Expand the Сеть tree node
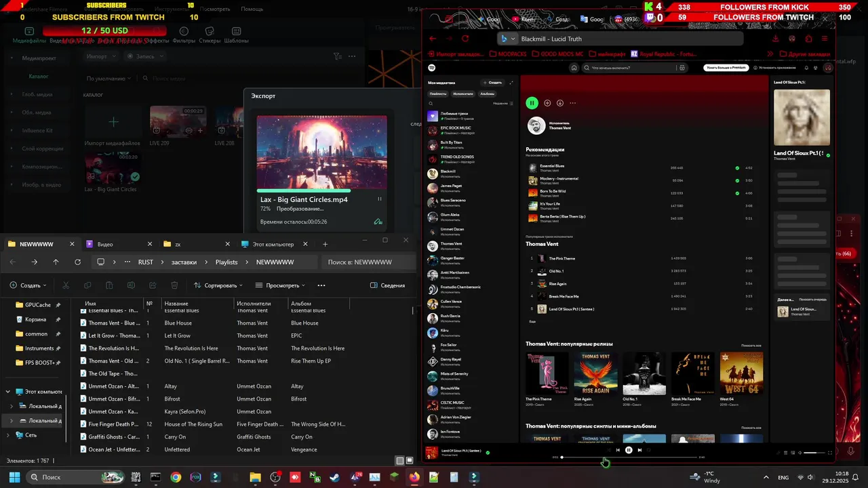Screen dimensions: 868x488 click(x=8, y=435)
